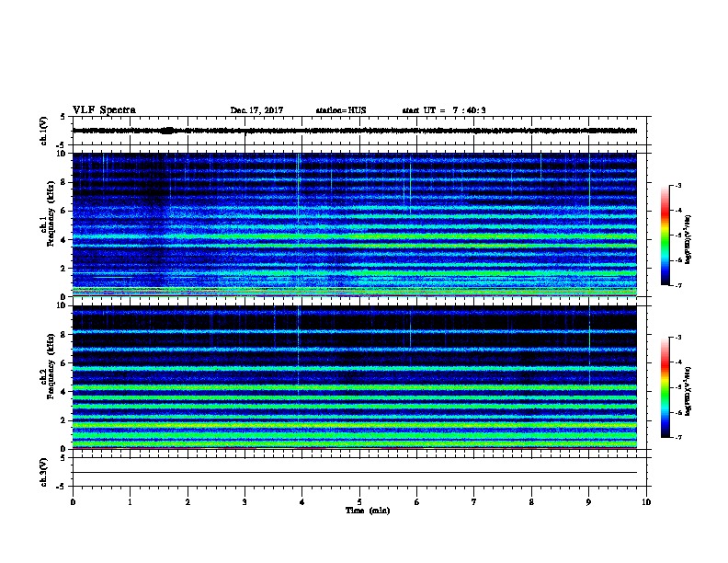This screenshot has height=563, width=728.
Task: Click the log(PSD) label beside ch.1 color scale
Action: (x=688, y=240)
